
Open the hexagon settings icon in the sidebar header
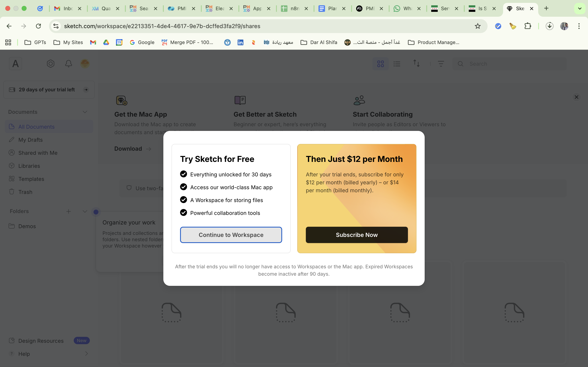(x=51, y=64)
